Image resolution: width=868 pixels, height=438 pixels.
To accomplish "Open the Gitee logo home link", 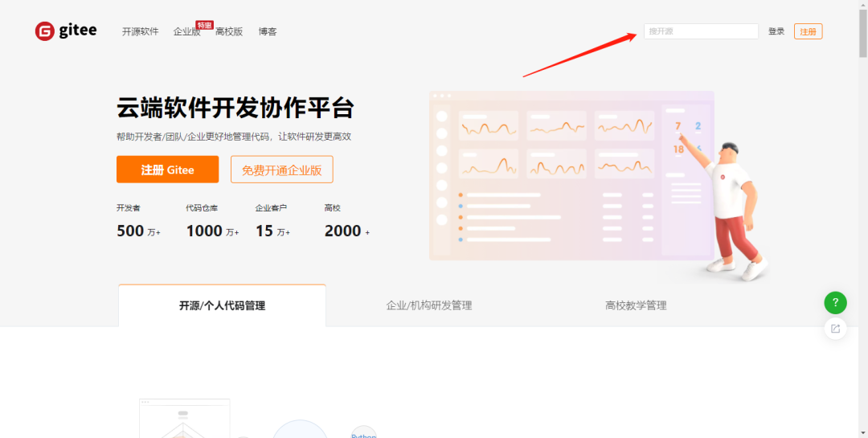I will 66,31.
